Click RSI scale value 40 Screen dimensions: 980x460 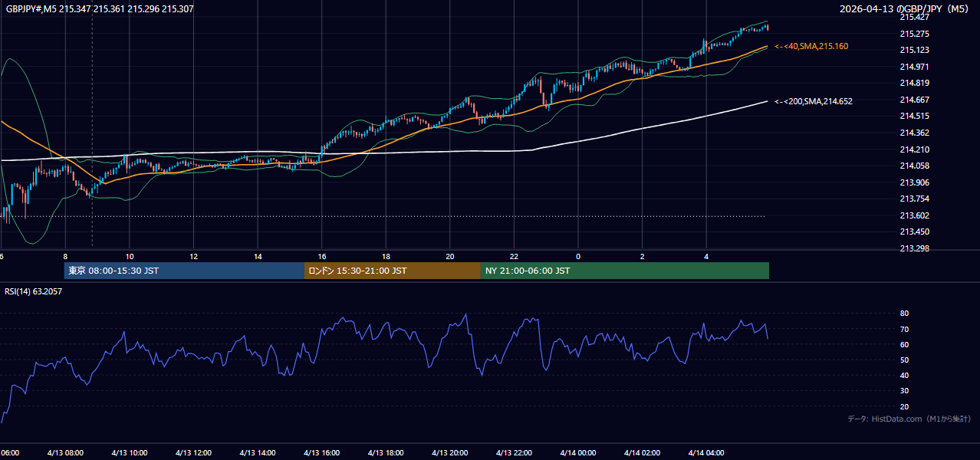click(x=904, y=376)
